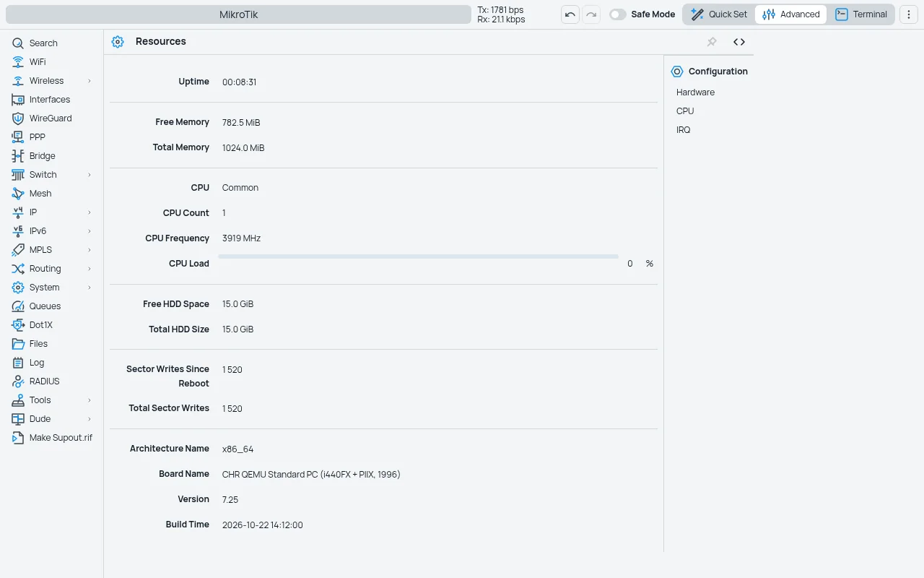This screenshot has height=578, width=924.
Task: Open CPU configuration link
Action: pos(685,111)
